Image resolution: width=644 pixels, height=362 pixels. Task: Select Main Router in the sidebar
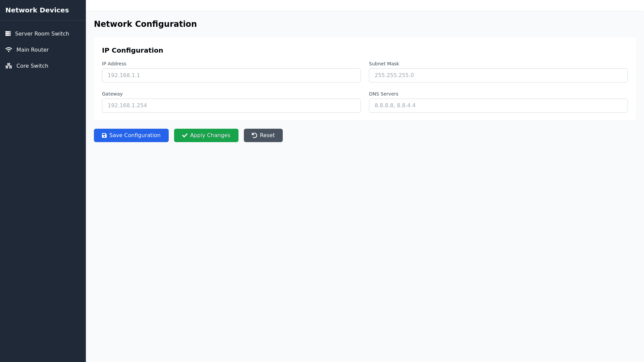tap(33, 50)
